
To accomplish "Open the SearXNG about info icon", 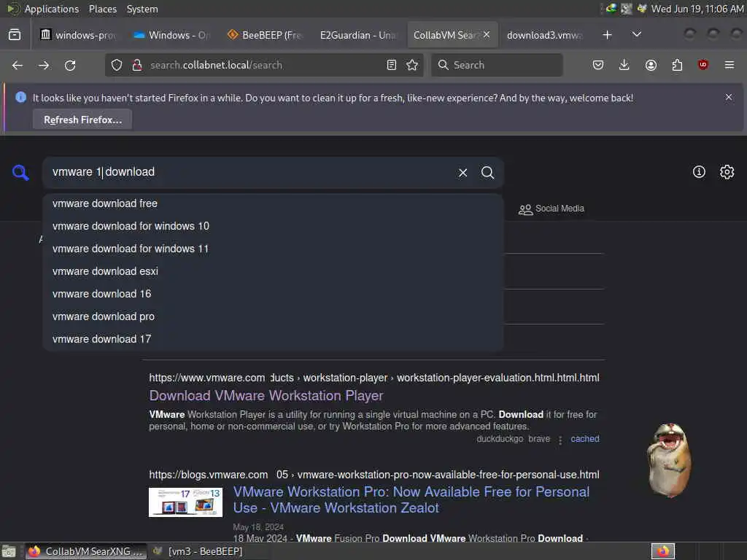I will pos(699,172).
